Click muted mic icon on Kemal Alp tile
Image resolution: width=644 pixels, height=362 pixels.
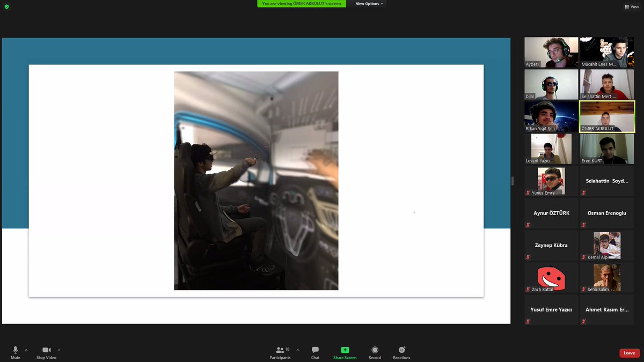click(584, 257)
